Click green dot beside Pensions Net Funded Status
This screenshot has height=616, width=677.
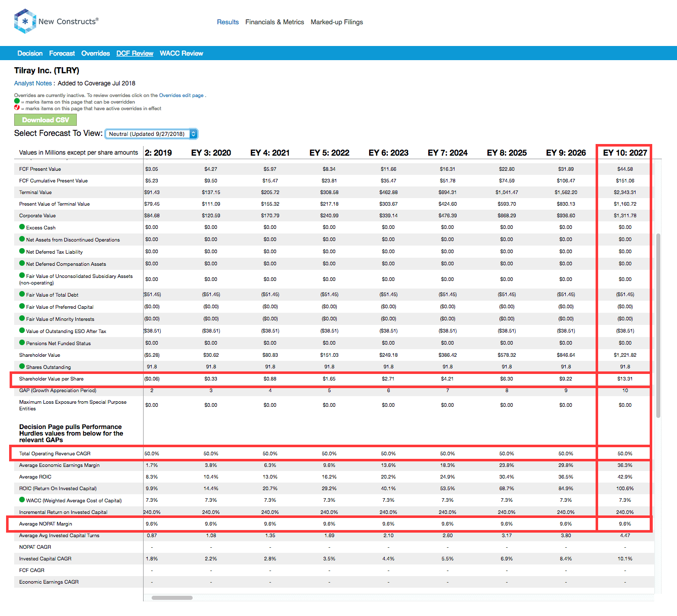point(22,343)
